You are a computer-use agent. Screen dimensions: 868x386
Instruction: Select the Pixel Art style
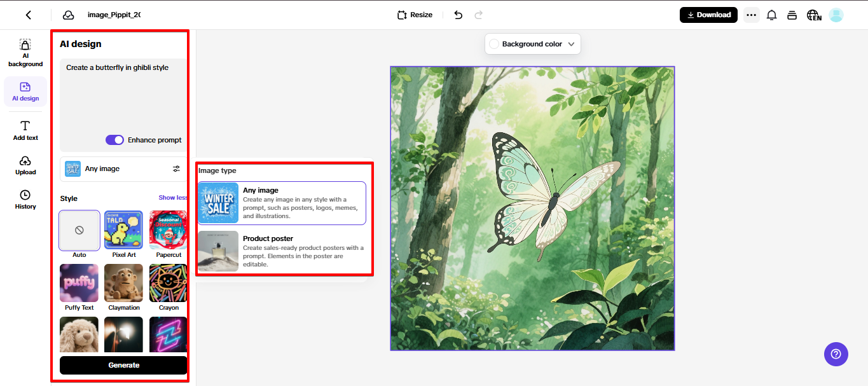tap(123, 230)
